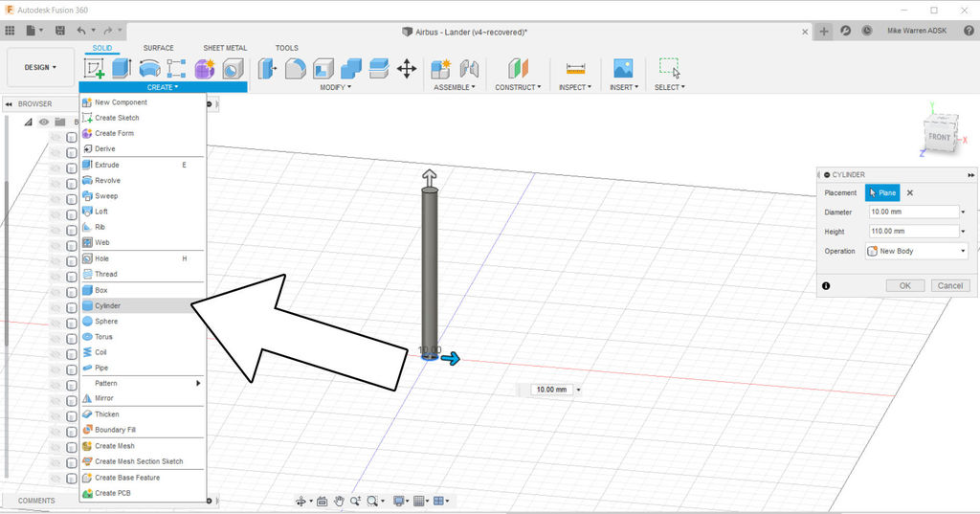Select the Revolve toolbar icon

(x=149, y=68)
